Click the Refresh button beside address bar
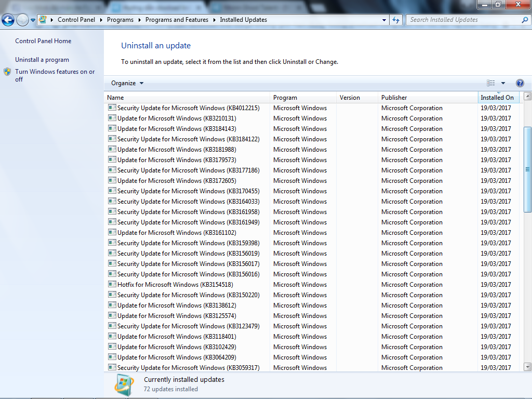This screenshot has width=532, height=399. [395, 20]
